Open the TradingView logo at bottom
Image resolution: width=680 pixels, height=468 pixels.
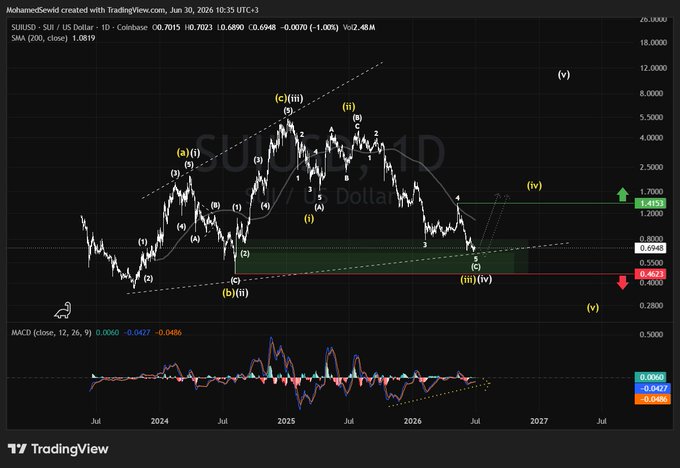(58, 448)
